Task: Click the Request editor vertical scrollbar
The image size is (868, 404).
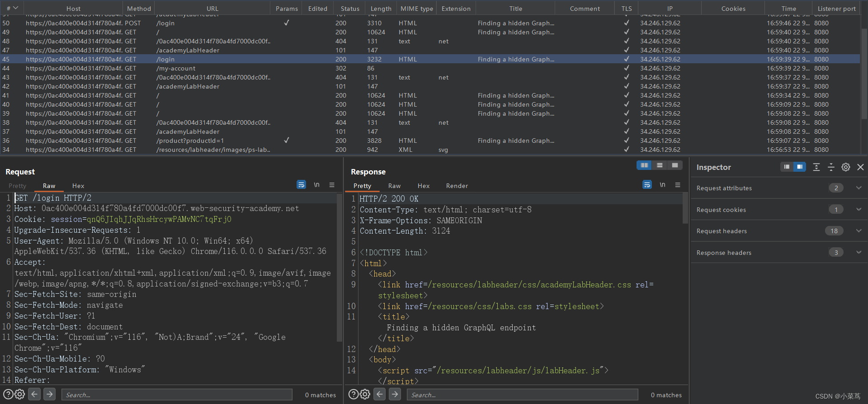Action: 340,267
